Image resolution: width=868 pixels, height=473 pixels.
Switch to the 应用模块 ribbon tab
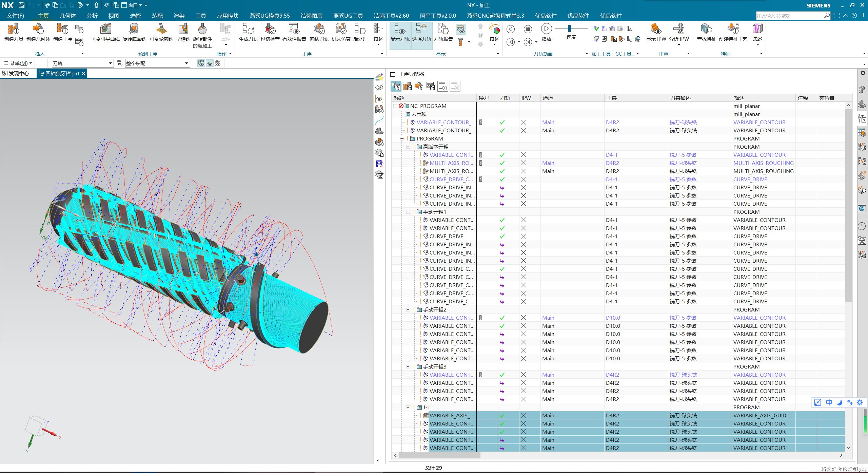point(228,16)
